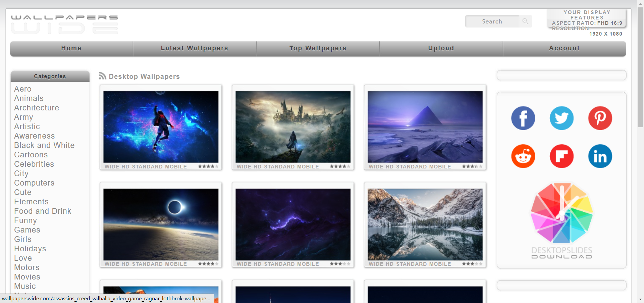This screenshot has width=644, height=303.
Task: Open the Black and White category
Action: pyautogui.click(x=44, y=145)
